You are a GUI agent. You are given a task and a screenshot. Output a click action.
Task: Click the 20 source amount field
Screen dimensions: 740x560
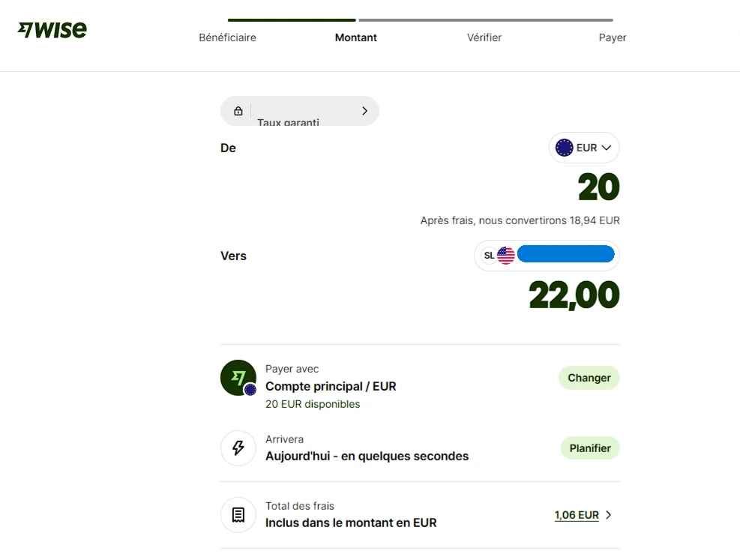coord(598,187)
